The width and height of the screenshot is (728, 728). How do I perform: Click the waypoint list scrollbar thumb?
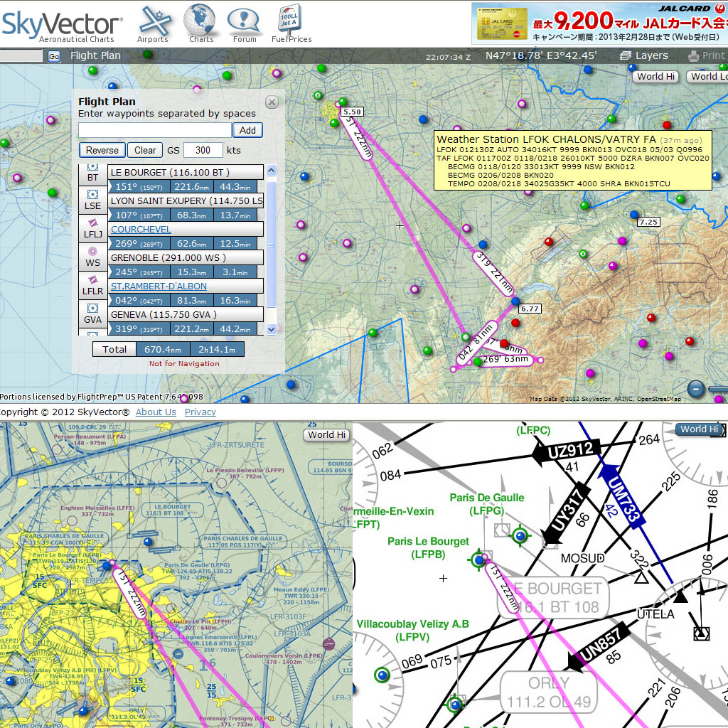click(x=271, y=244)
